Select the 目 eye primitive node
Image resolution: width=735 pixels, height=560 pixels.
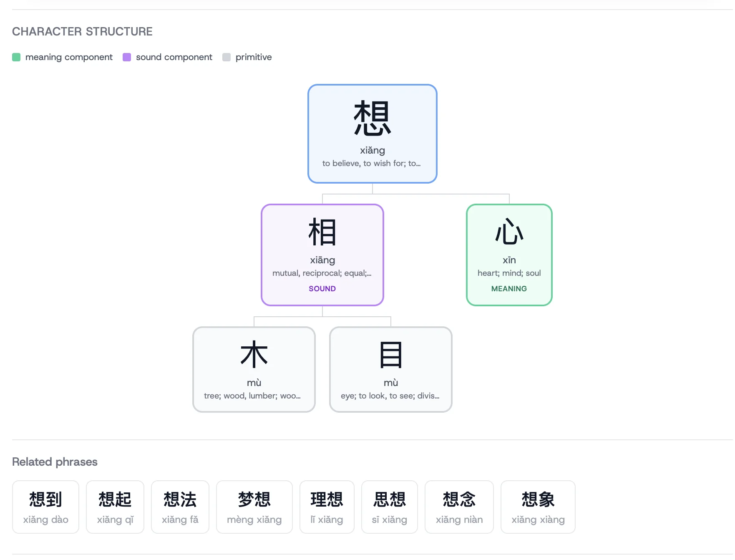(390, 369)
